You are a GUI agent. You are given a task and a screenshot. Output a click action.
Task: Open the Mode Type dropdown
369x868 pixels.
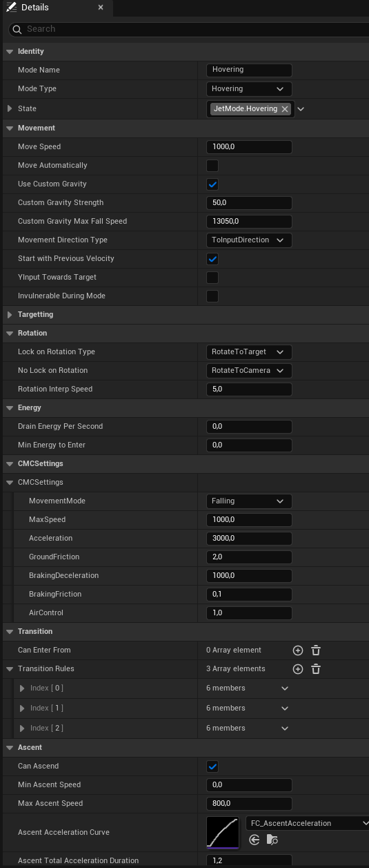click(249, 89)
